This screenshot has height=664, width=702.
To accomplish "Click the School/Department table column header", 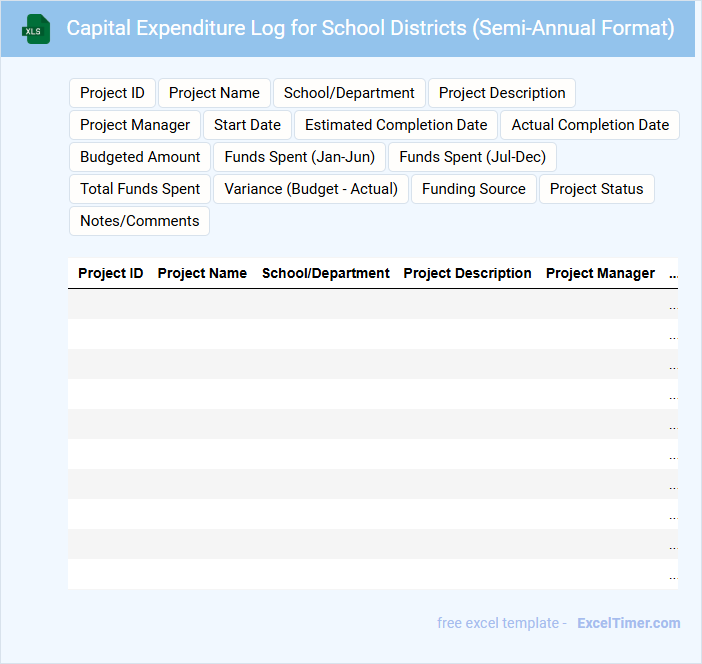I will [x=326, y=273].
